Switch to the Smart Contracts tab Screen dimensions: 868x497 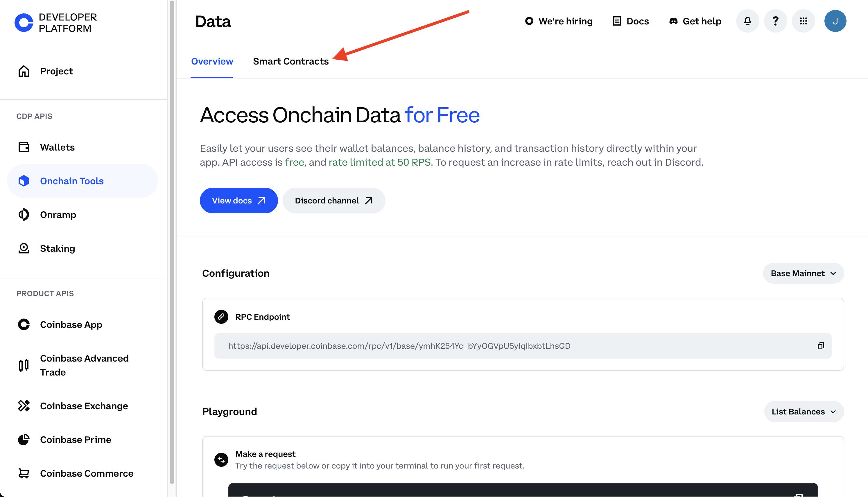pos(290,61)
